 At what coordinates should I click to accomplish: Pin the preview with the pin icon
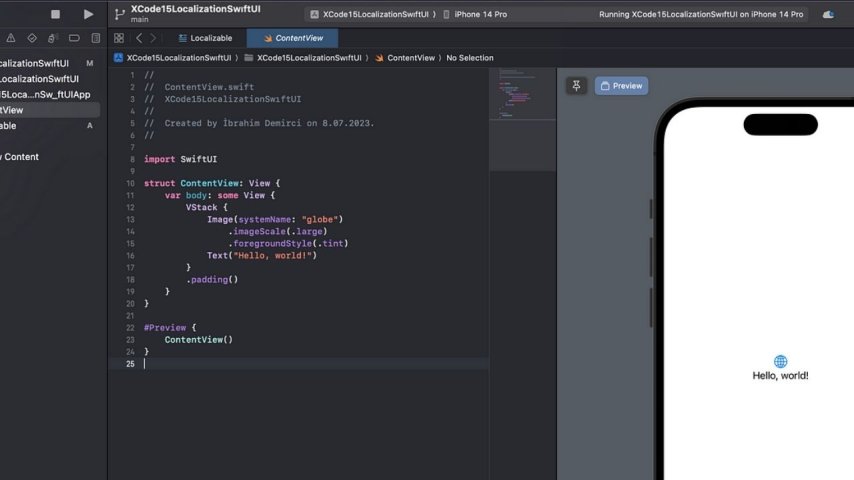(576, 86)
